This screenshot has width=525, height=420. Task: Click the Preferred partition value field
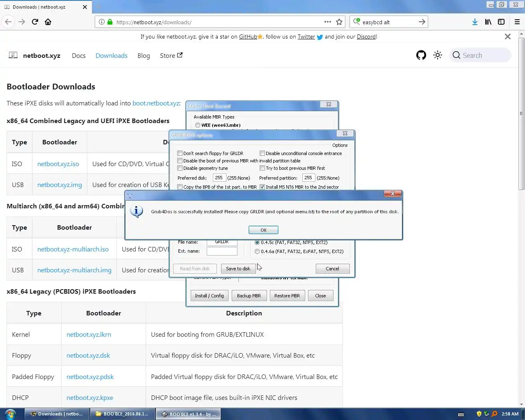pos(308,178)
